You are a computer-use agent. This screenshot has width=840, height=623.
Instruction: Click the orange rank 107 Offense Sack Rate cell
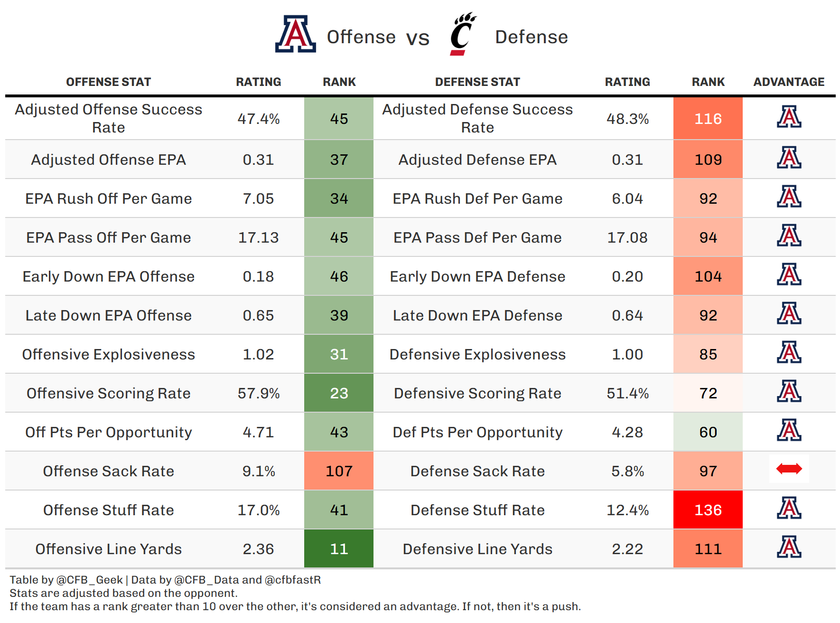(339, 471)
